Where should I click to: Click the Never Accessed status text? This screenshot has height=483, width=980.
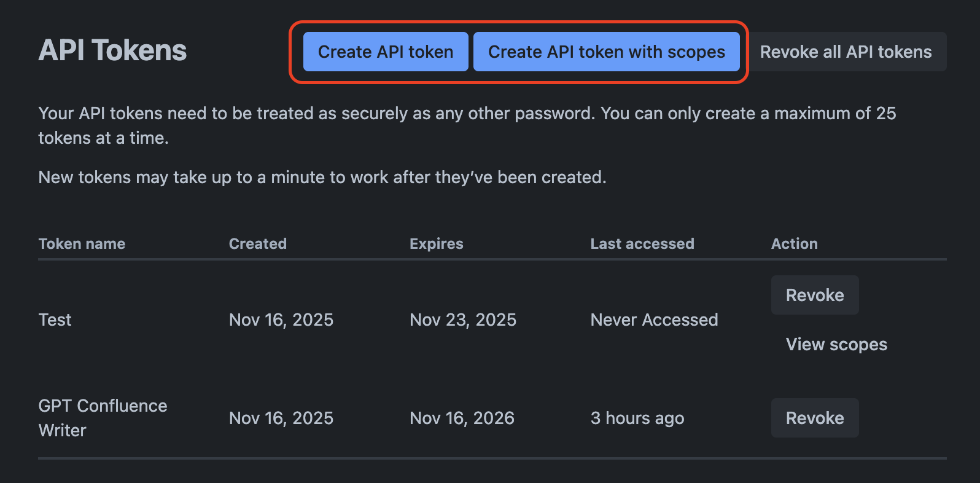point(654,320)
